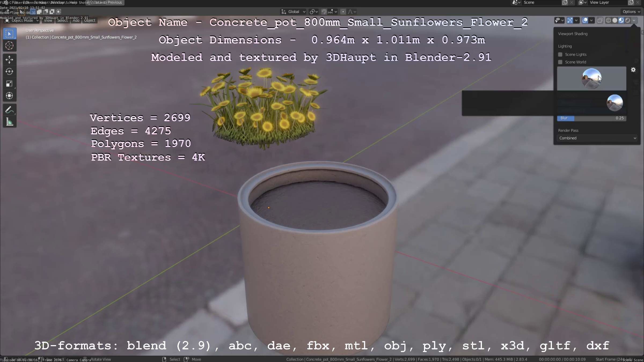Open the View menu
This screenshot has height=362, width=644.
point(48,20)
